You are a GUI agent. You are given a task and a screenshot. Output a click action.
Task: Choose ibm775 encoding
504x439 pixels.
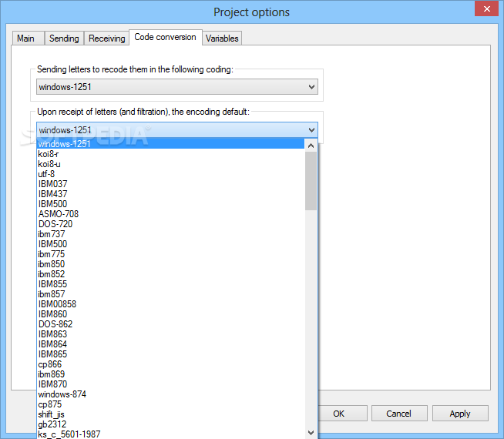click(170, 254)
